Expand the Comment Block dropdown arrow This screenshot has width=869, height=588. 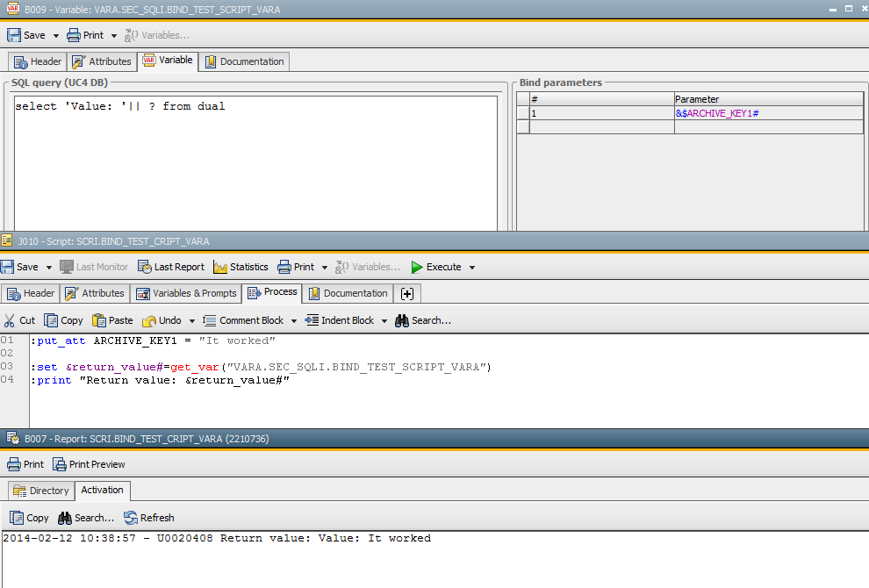click(294, 321)
